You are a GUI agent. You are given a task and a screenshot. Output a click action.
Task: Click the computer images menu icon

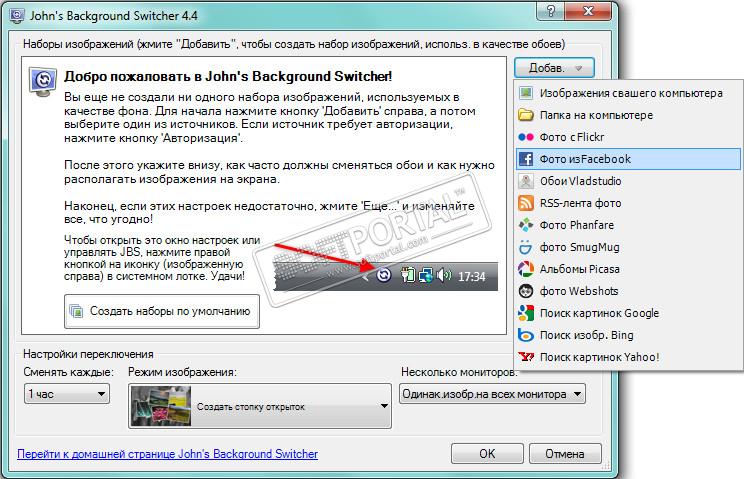(526, 93)
